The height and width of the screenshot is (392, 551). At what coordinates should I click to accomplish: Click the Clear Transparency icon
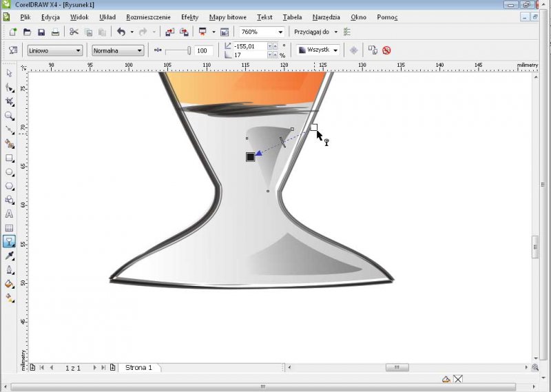tap(386, 50)
